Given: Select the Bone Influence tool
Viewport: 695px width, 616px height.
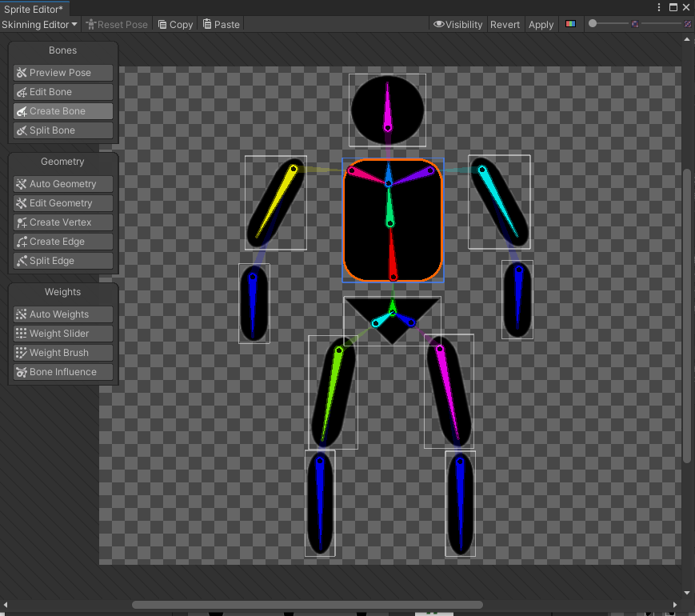Looking at the screenshot, I should pyautogui.click(x=62, y=371).
